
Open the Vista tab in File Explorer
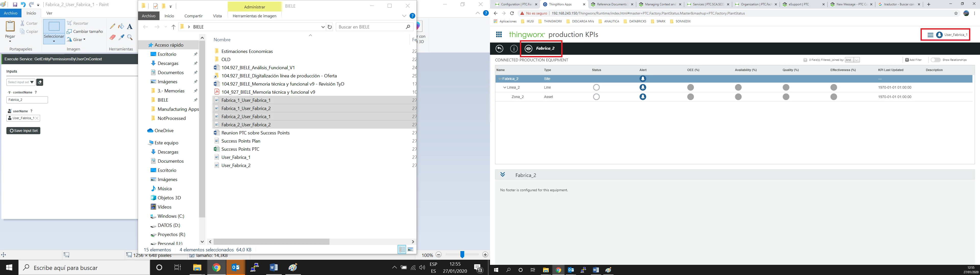pos(217,16)
